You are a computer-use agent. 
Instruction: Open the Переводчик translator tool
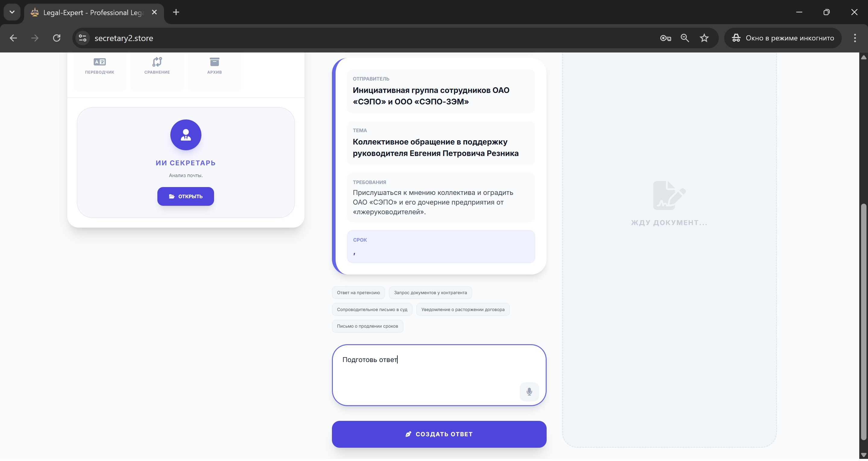(99, 66)
